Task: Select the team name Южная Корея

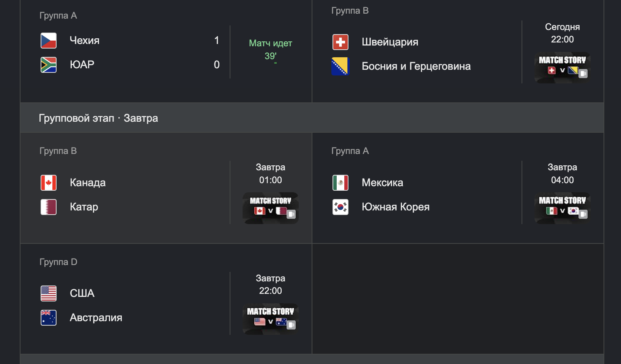Action: [x=396, y=207]
